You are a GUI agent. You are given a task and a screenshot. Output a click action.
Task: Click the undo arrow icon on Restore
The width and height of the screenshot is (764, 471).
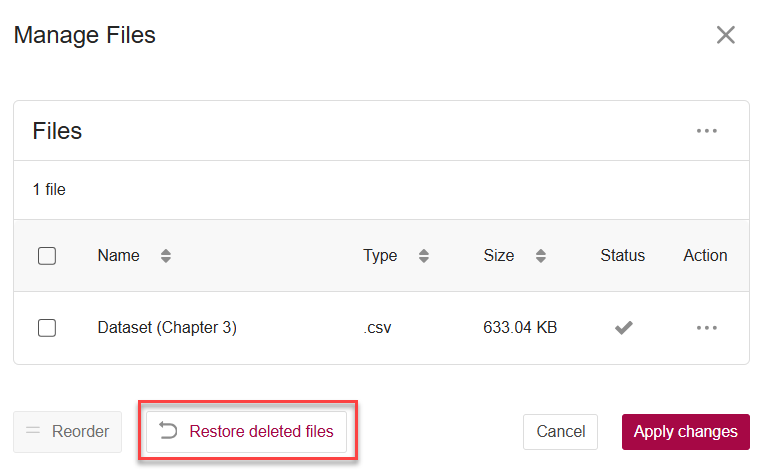tap(169, 431)
